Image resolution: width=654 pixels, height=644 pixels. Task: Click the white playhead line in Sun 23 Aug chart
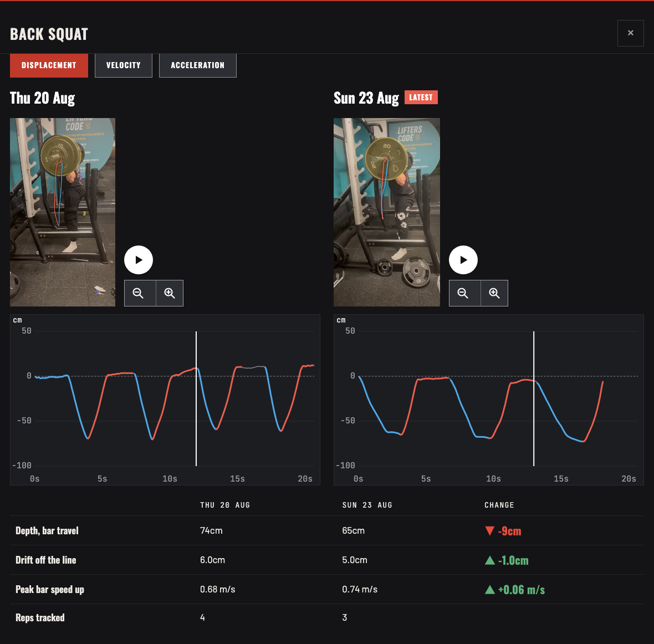534,398
